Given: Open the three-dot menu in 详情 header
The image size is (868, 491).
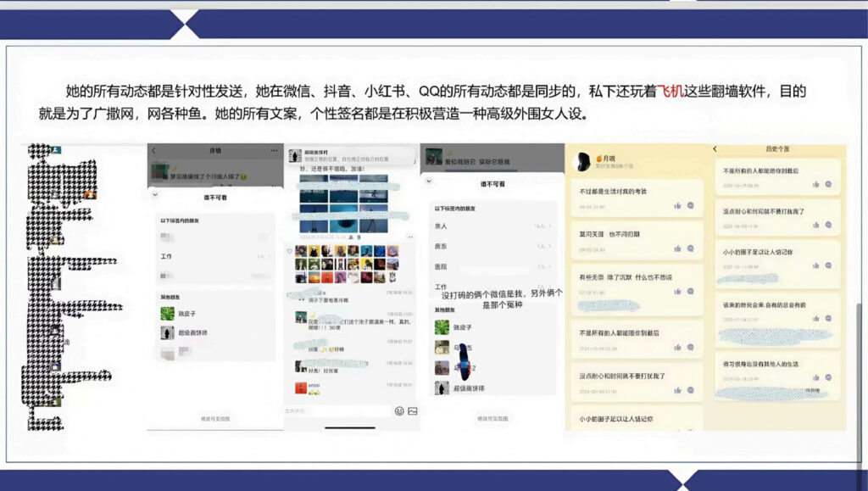Looking at the screenshot, I should point(273,151).
